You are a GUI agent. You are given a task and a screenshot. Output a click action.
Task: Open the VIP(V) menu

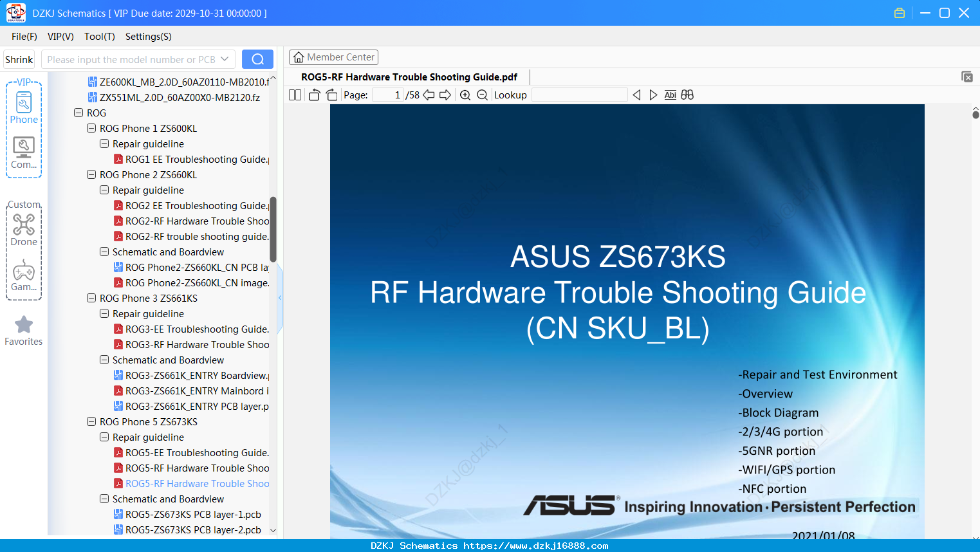pos(60,37)
